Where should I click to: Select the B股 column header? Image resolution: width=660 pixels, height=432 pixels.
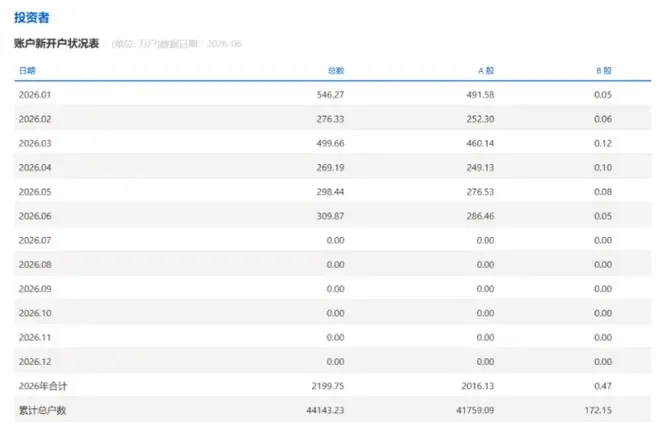tap(604, 70)
